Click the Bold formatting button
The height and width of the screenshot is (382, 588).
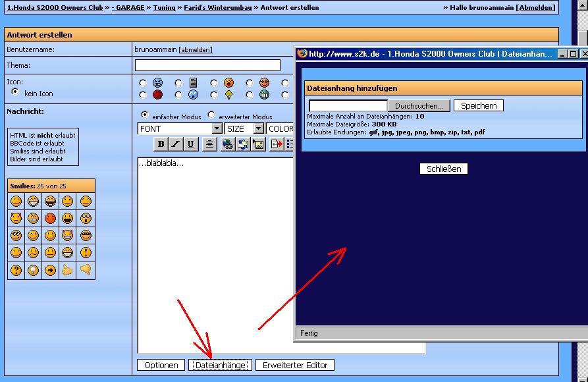point(161,144)
